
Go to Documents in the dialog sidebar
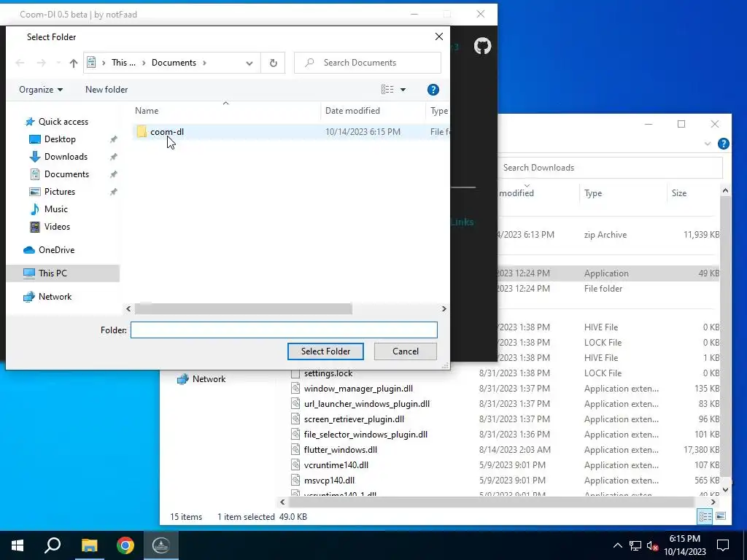[66, 174]
